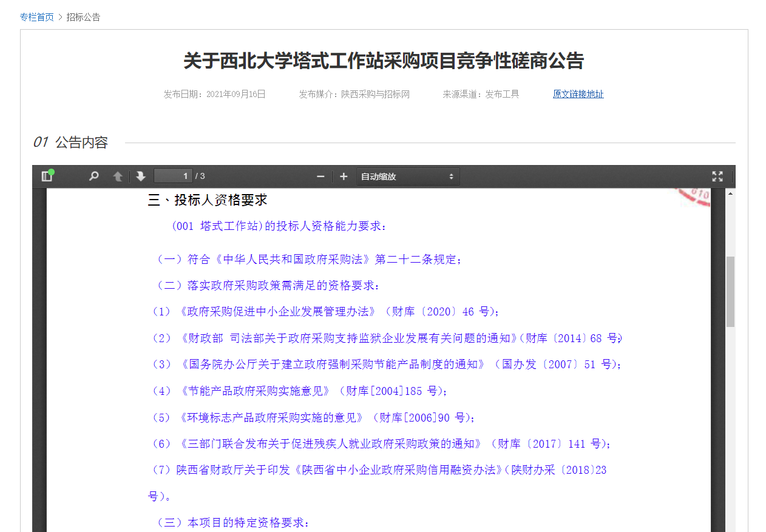766x532 pixels.
Task: Select the 招标公告 breadcrumb item
Action: tap(83, 17)
